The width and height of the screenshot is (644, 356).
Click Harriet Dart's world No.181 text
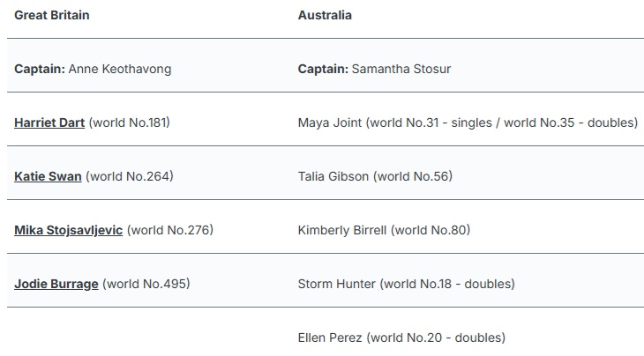point(129,122)
